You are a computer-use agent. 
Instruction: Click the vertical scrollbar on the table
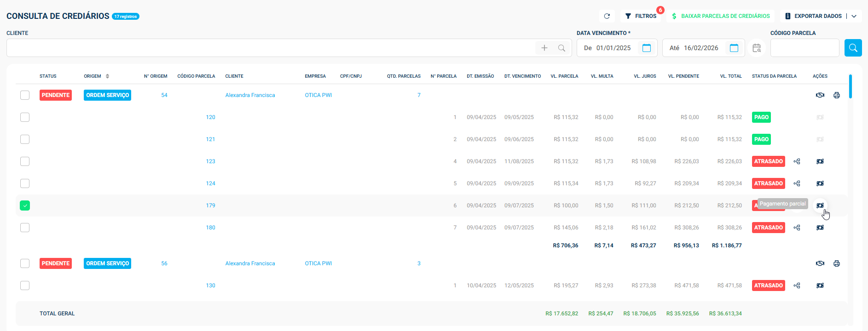(850, 86)
